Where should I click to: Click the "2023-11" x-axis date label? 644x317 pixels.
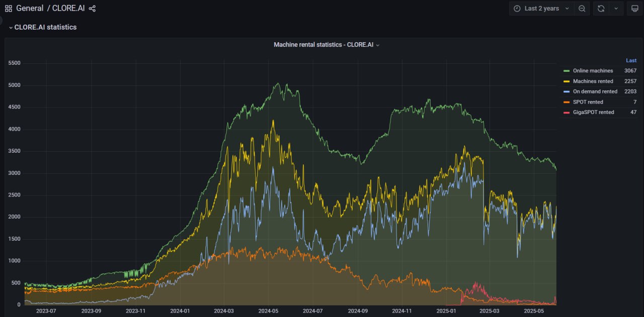tap(135, 311)
